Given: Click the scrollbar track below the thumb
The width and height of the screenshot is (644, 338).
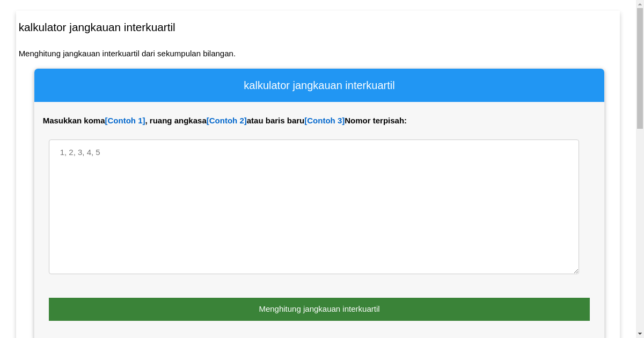Looking at the screenshot, I should coord(640,225).
